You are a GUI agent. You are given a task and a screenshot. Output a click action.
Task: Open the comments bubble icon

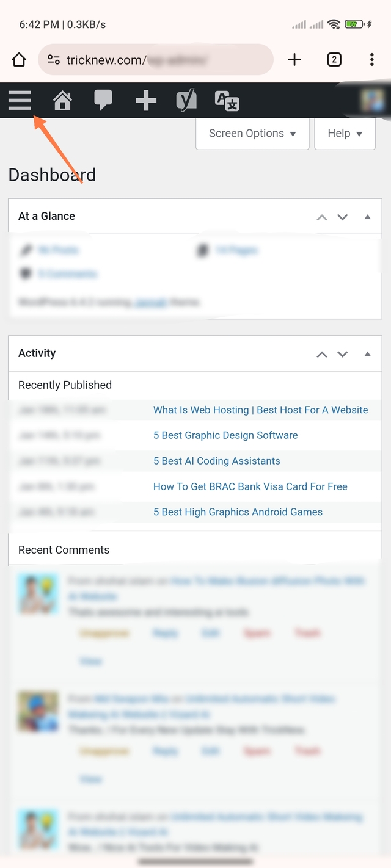[x=103, y=100]
